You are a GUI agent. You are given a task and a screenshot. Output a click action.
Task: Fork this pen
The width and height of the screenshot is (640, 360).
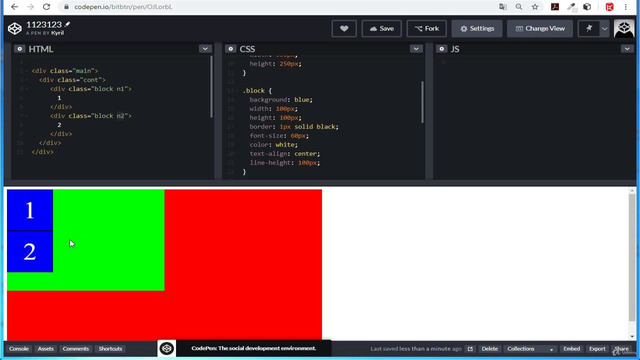click(x=427, y=29)
